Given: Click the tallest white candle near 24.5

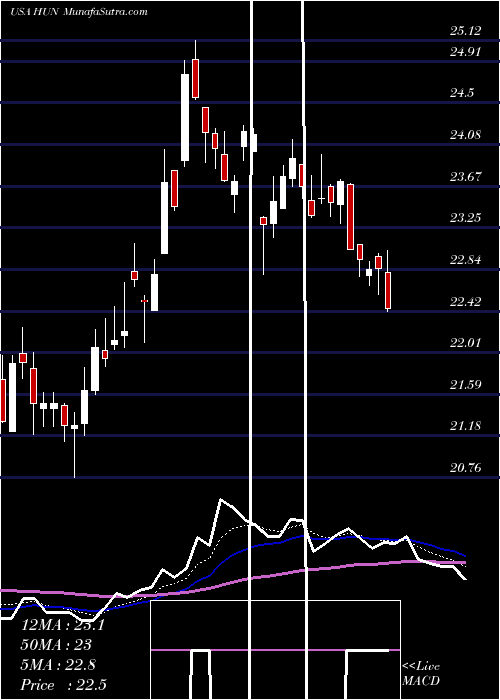Looking at the screenshot, I should pyautogui.click(x=185, y=117).
